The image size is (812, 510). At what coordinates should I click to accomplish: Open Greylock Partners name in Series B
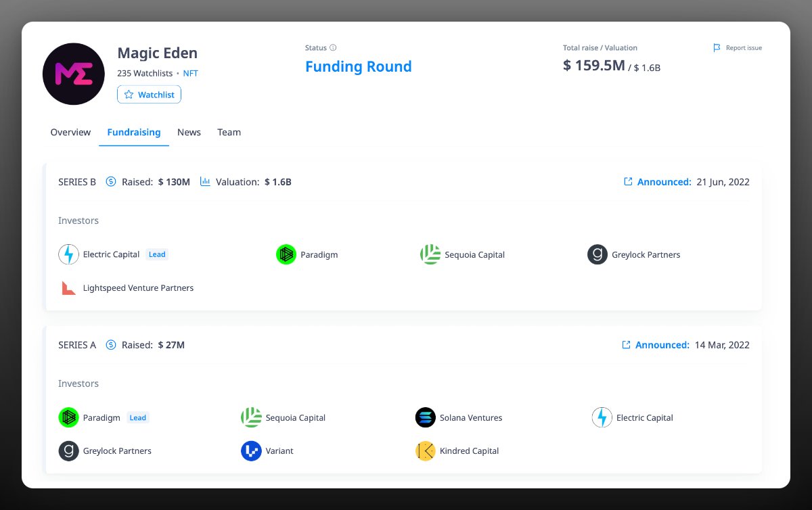coord(646,255)
